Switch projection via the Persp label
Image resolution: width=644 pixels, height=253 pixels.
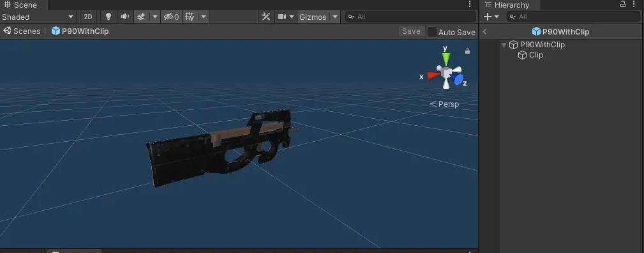coord(444,104)
